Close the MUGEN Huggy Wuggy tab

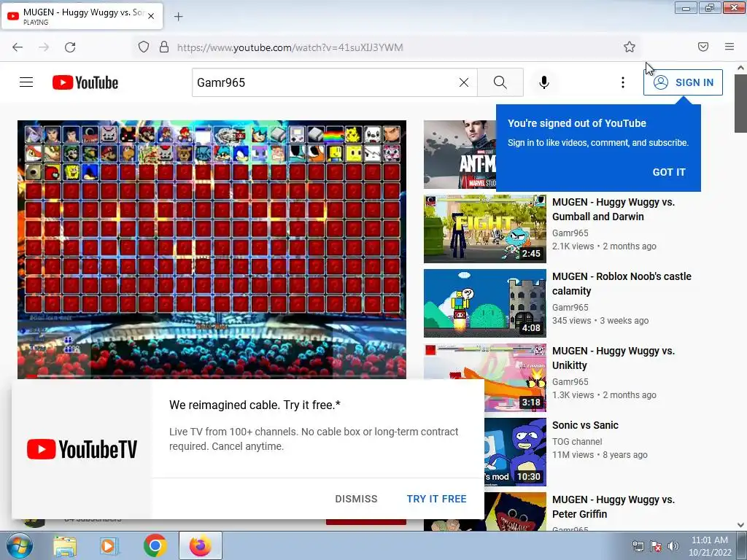point(151,16)
